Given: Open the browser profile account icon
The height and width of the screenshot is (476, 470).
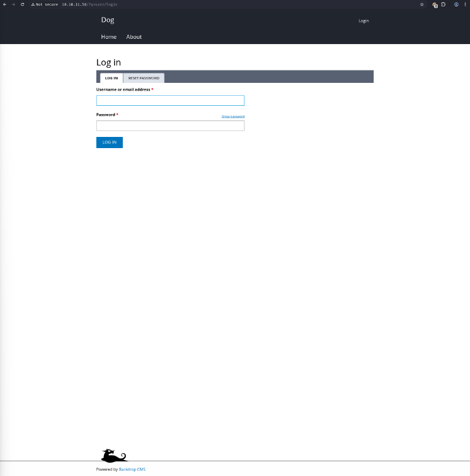Looking at the screenshot, I should pos(456,4).
